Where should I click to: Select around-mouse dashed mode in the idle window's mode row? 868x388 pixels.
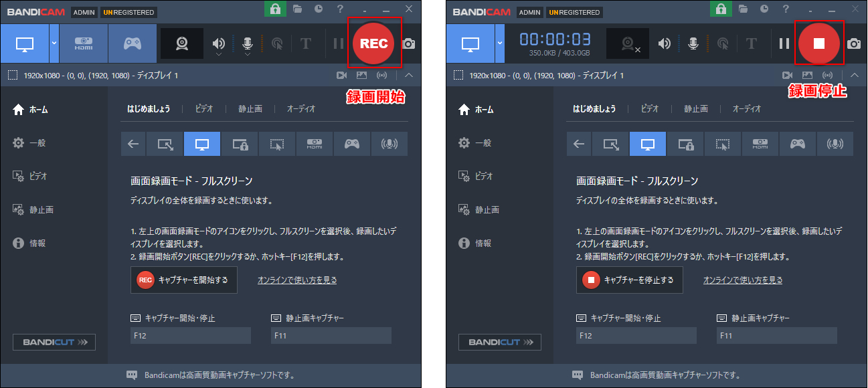coord(277,143)
